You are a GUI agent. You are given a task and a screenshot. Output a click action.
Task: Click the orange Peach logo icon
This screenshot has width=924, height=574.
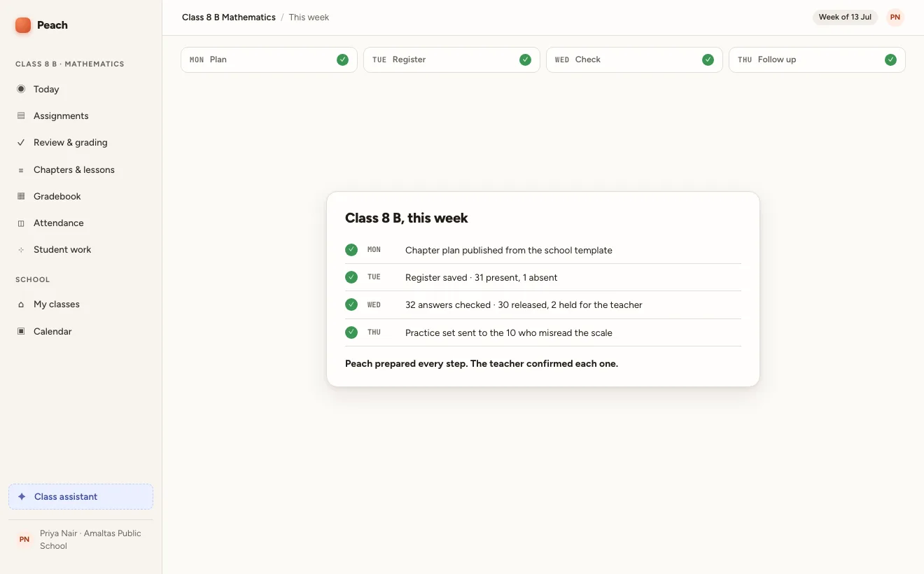pyautogui.click(x=23, y=25)
